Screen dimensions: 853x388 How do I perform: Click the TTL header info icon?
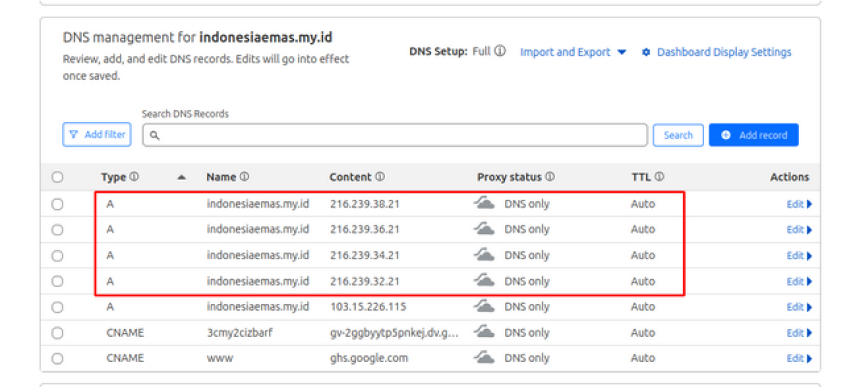click(659, 177)
